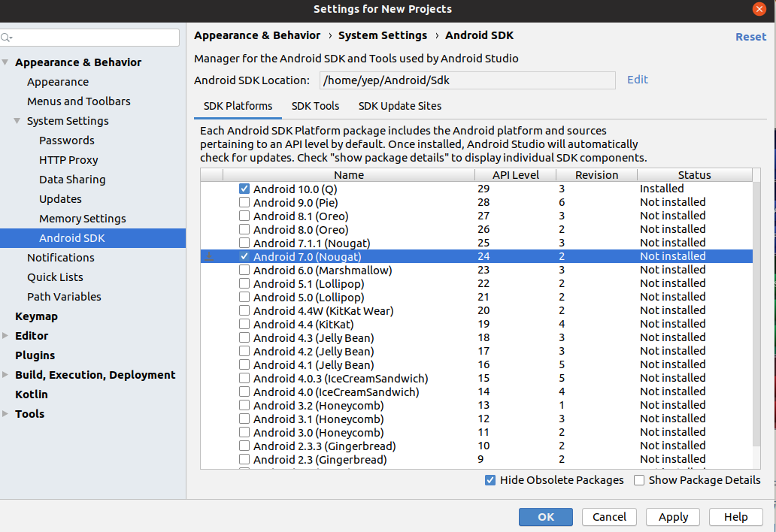The width and height of the screenshot is (776, 532).
Task: Sort table by Status column header
Action: click(x=694, y=175)
